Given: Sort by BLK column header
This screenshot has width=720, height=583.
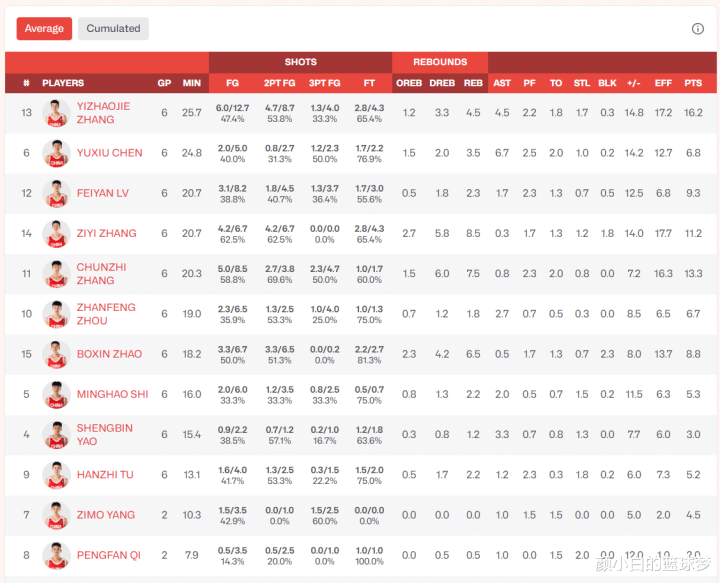Looking at the screenshot, I should [x=607, y=83].
